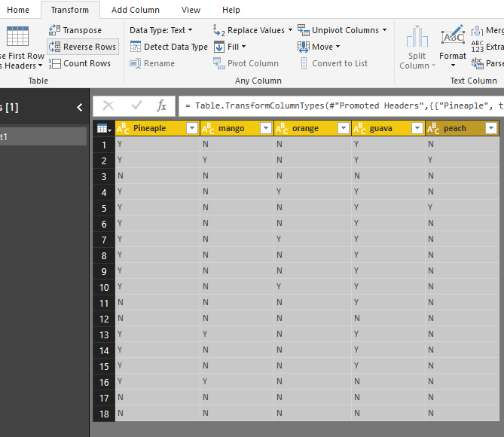Click the Convert to List icon

click(304, 63)
